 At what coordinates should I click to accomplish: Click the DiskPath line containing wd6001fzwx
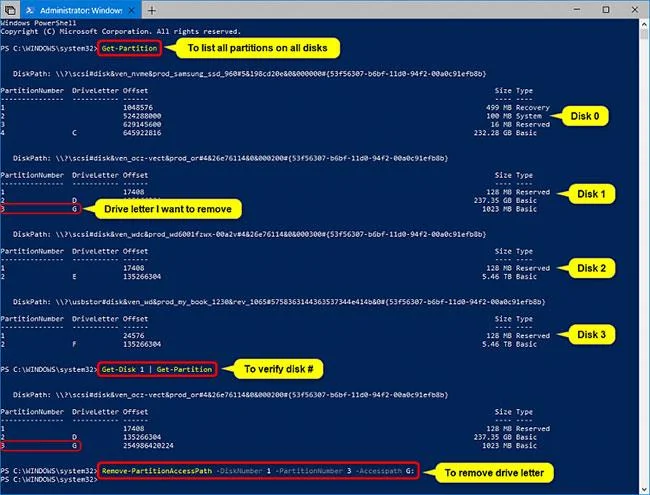[x=249, y=234]
